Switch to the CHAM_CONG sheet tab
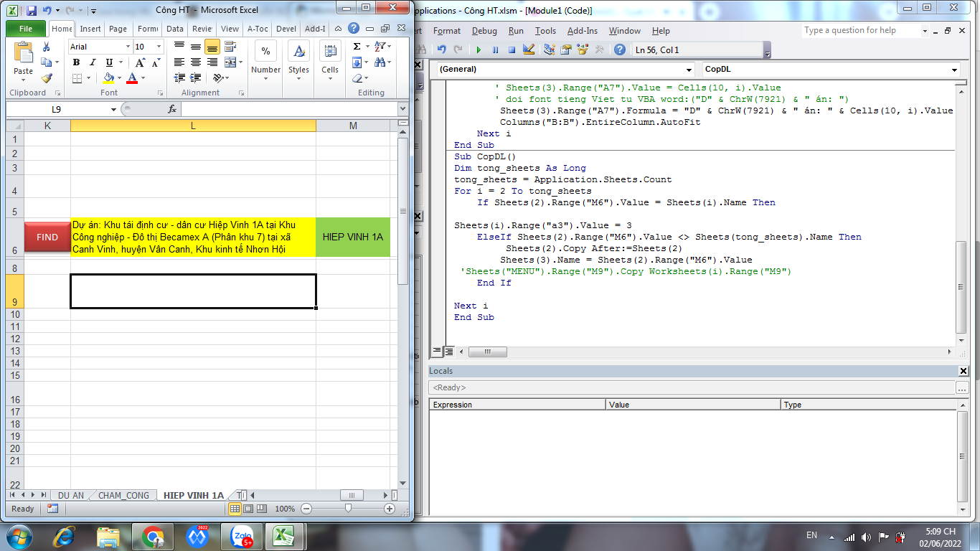This screenshot has width=980, height=551. click(x=123, y=496)
